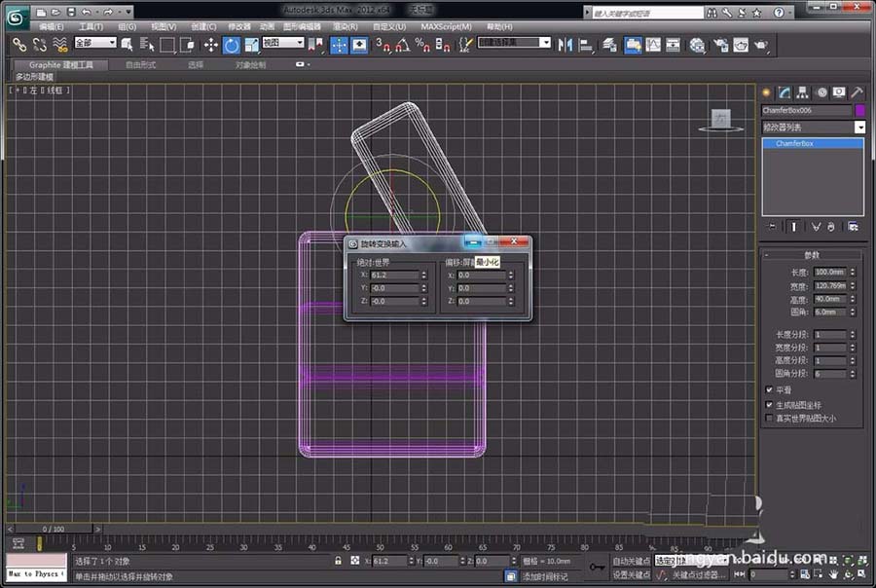The width and height of the screenshot is (876, 588).
Task: Activate the Select and Rotate tool
Action: 231,45
